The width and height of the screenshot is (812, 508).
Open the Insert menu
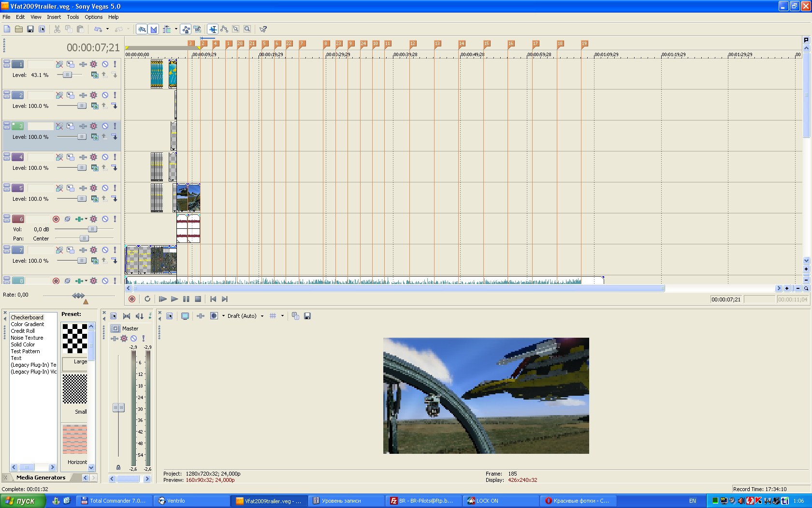pyautogui.click(x=54, y=17)
